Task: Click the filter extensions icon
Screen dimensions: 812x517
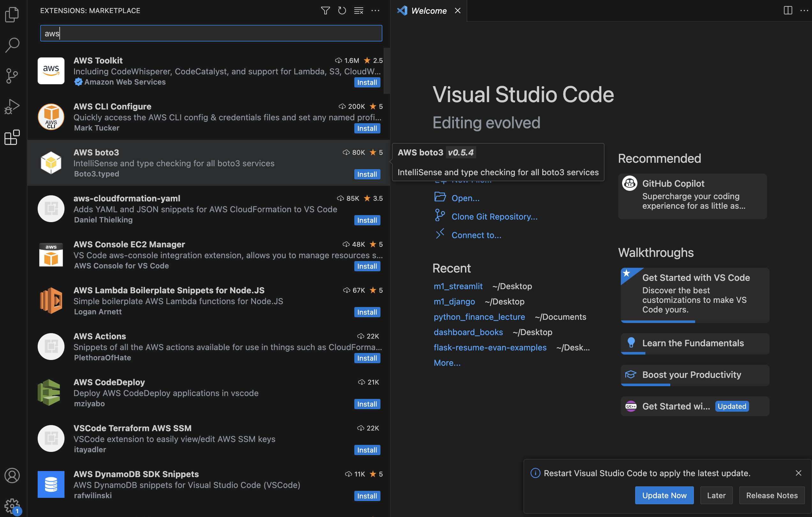Action: pos(326,10)
